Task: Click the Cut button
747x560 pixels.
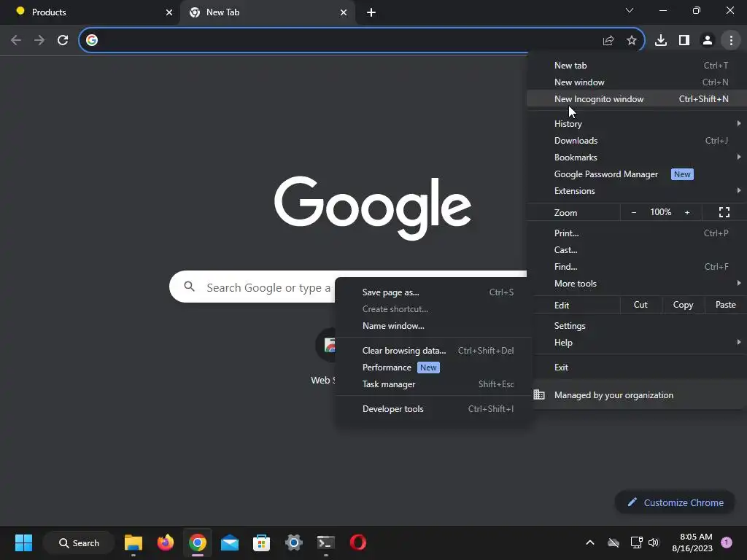Action: (x=640, y=305)
